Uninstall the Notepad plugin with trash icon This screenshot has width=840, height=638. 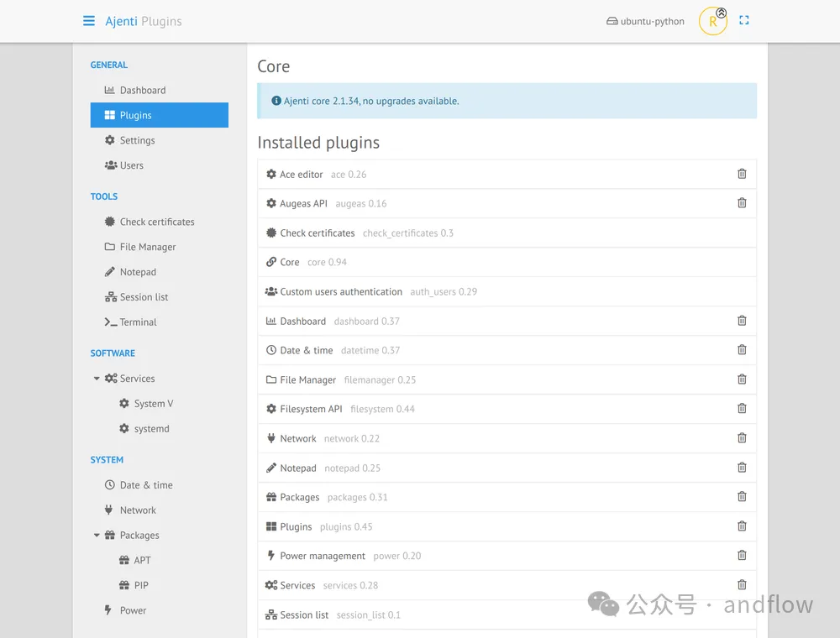pos(742,468)
